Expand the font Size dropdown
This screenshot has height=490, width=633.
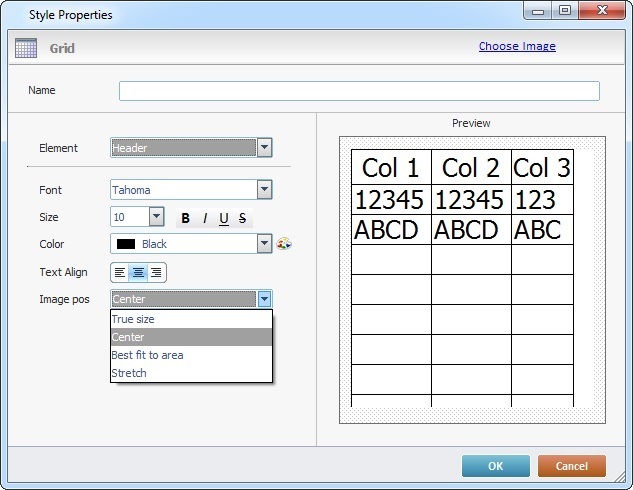click(156, 217)
